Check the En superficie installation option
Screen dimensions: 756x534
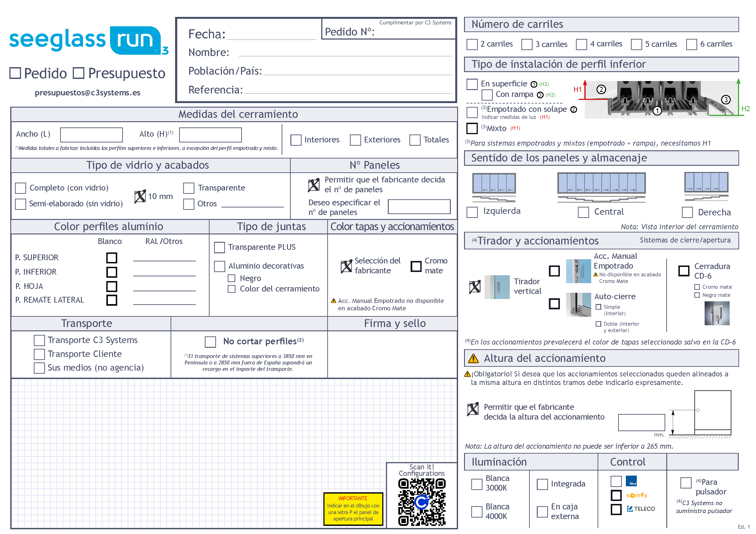(x=472, y=84)
